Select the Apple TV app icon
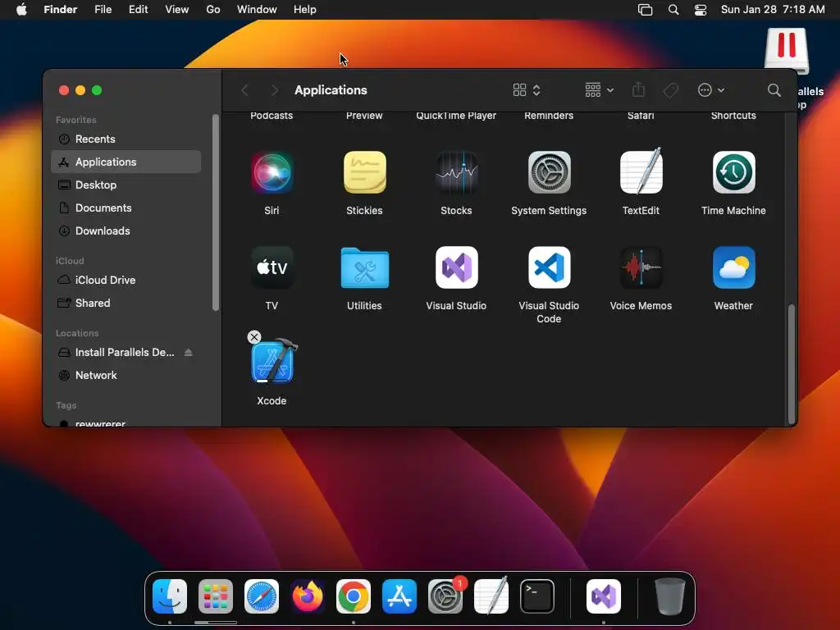Image resolution: width=840 pixels, height=630 pixels. tap(272, 267)
